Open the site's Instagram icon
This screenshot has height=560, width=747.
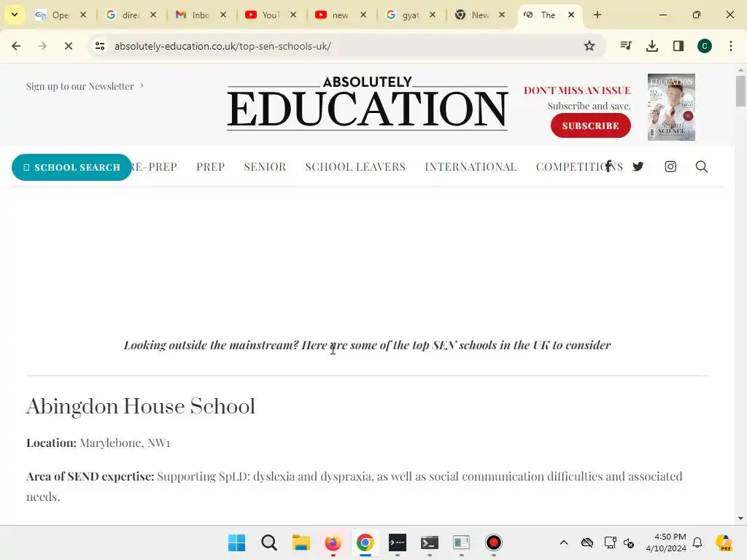coord(670,166)
